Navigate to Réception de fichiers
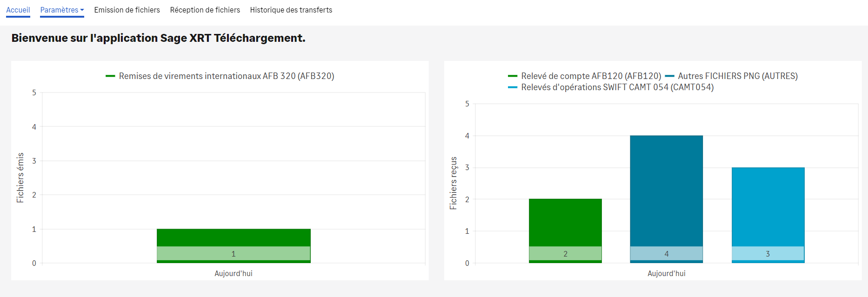 click(205, 10)
